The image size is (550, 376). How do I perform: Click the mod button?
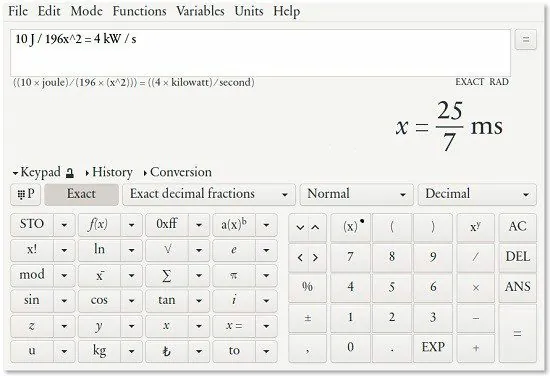coord(32,275)
